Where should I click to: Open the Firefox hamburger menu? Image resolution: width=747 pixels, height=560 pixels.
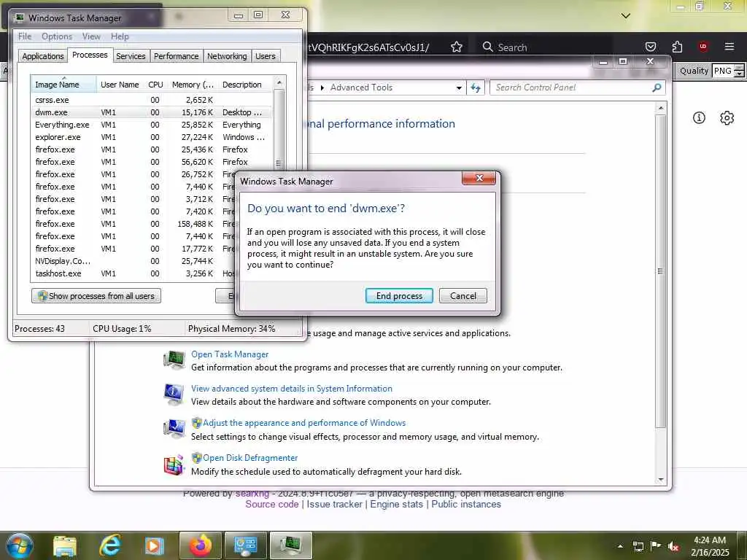729,47
